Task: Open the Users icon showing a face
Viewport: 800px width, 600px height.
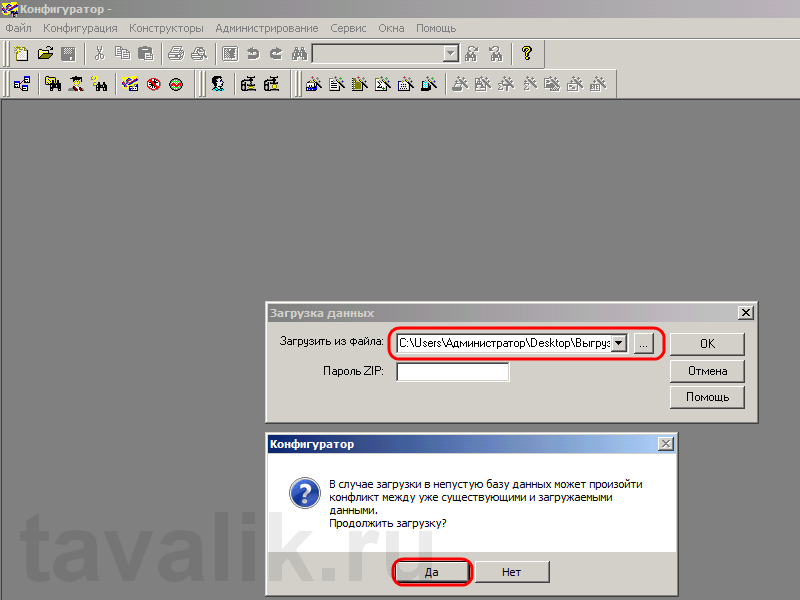Action: (218, 84)
